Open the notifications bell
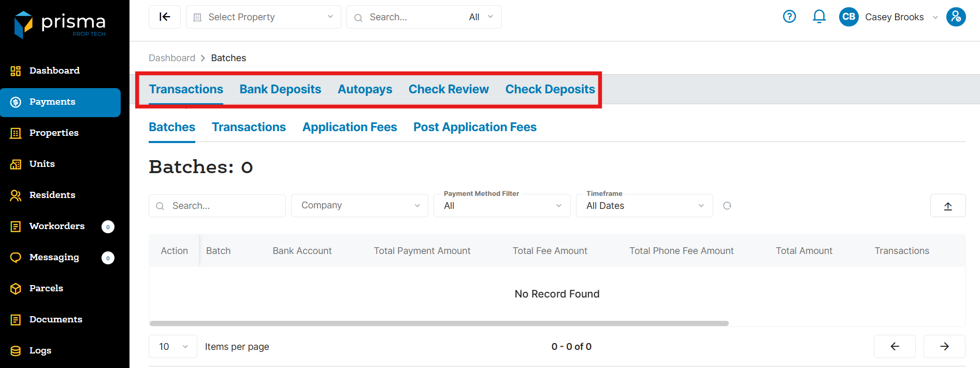The image size is (980, 368). tap(819, 17)
